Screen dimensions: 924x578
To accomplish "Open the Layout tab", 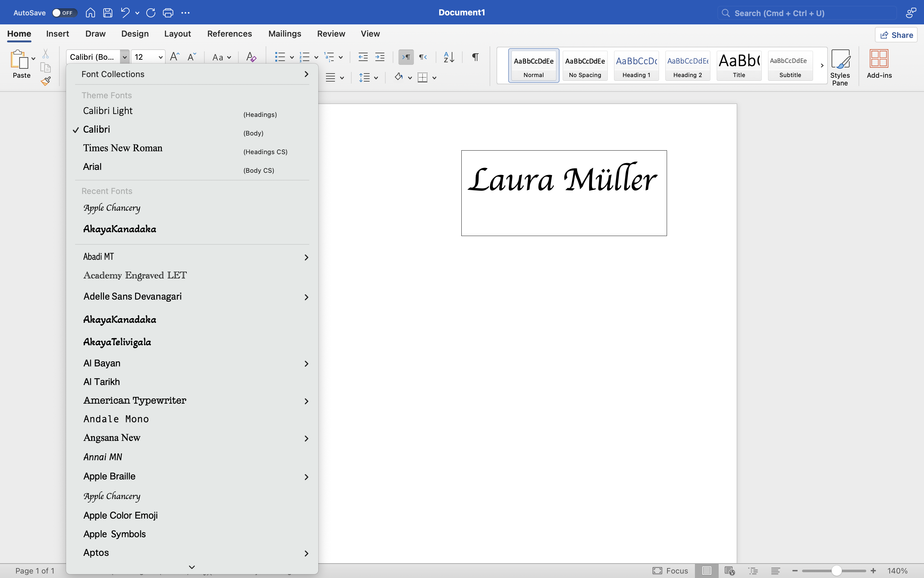I will [x=177, y=34].
